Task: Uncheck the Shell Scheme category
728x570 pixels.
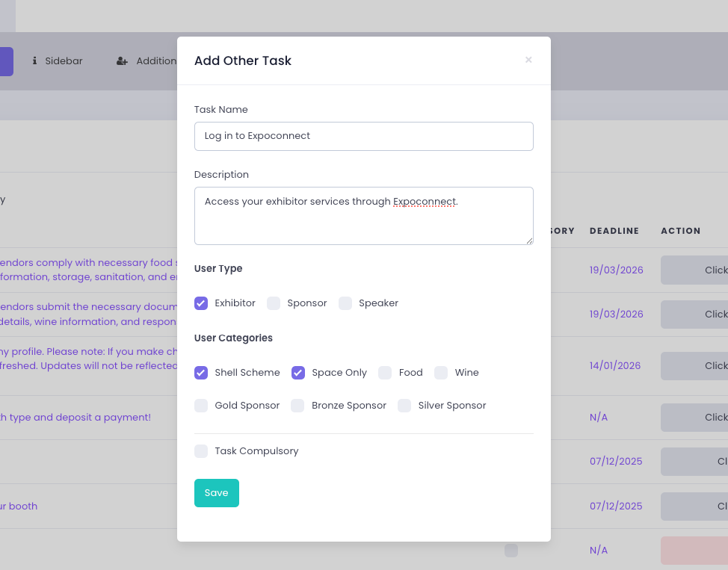Action: [x=201, y=373]
